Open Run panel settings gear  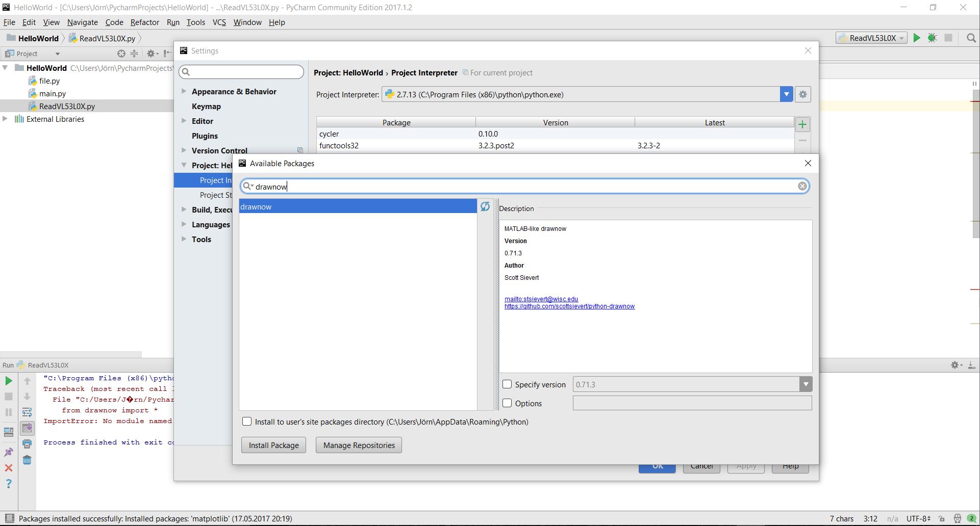point(956,365)
